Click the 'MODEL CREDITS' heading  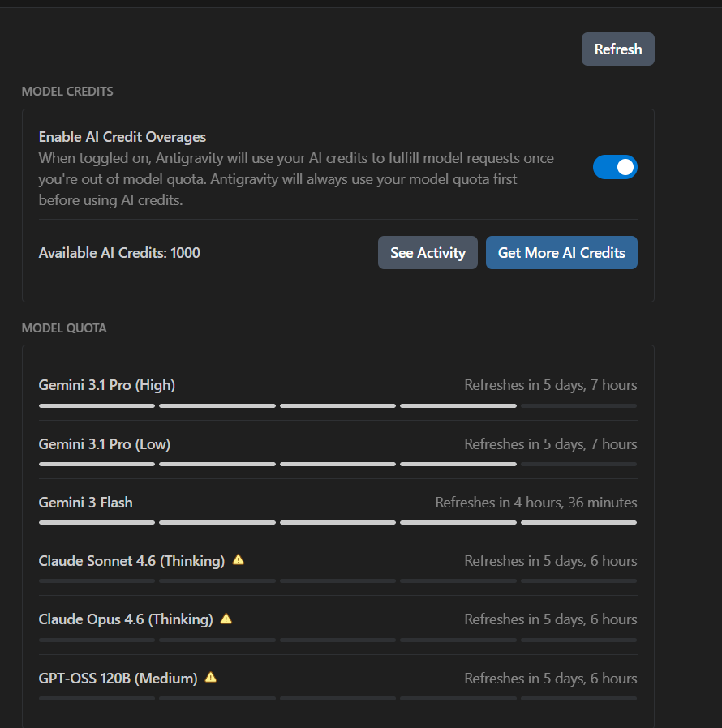click(67, 92)
